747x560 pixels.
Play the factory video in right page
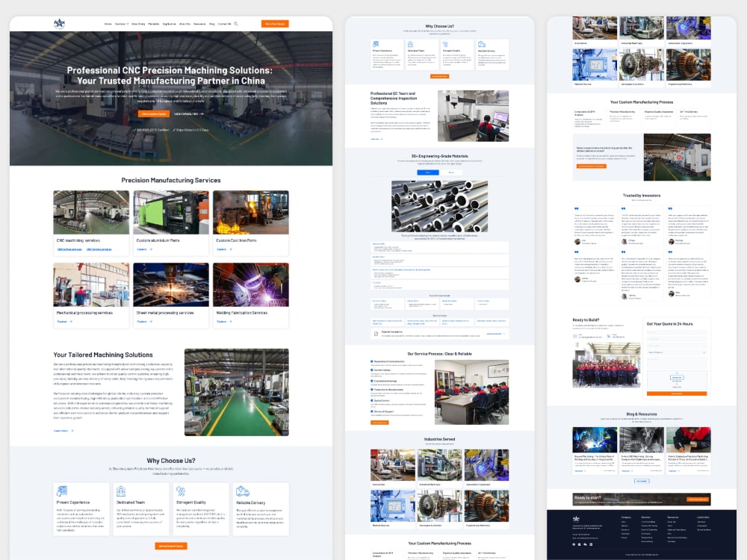coord(678,157)
